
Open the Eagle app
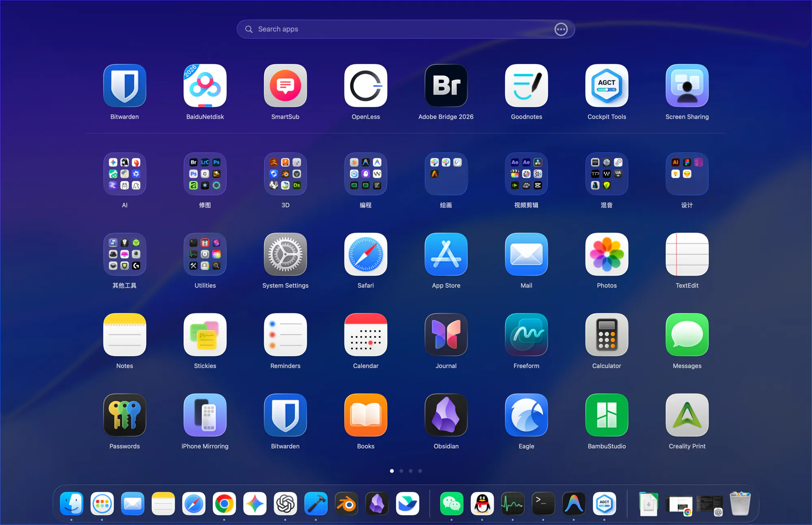[x=527, y=415]
